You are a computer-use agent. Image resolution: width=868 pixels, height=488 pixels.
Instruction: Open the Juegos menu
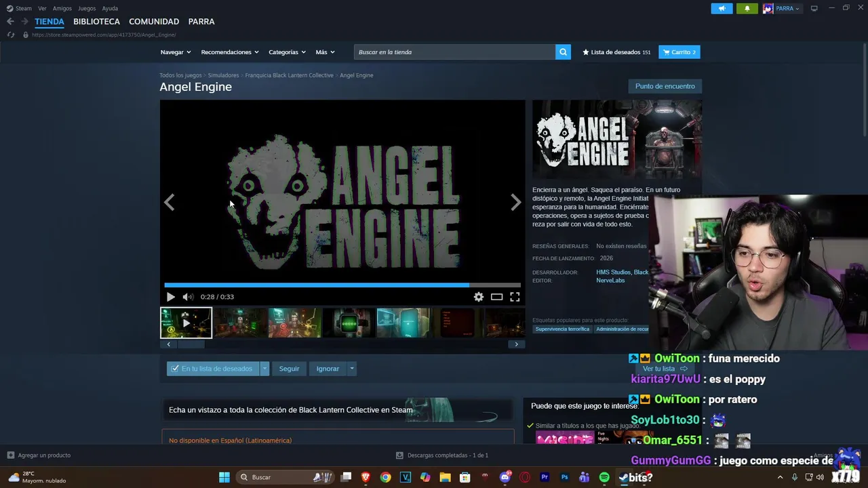[x=87, y=8]
